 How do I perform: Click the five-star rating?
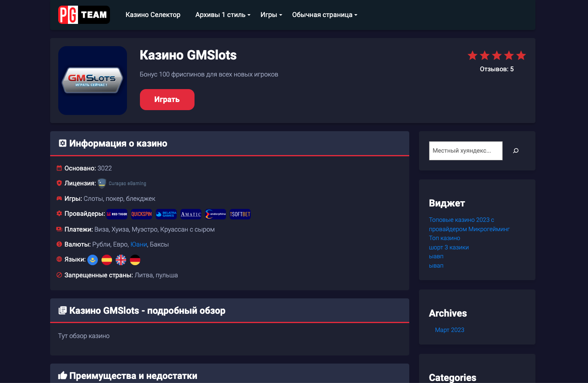tap(497, 55)
